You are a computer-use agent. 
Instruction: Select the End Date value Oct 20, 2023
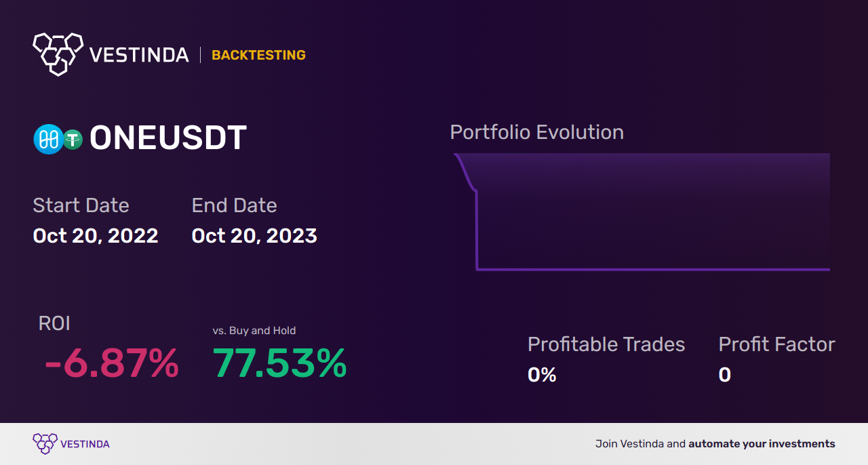tap(254, 236)
